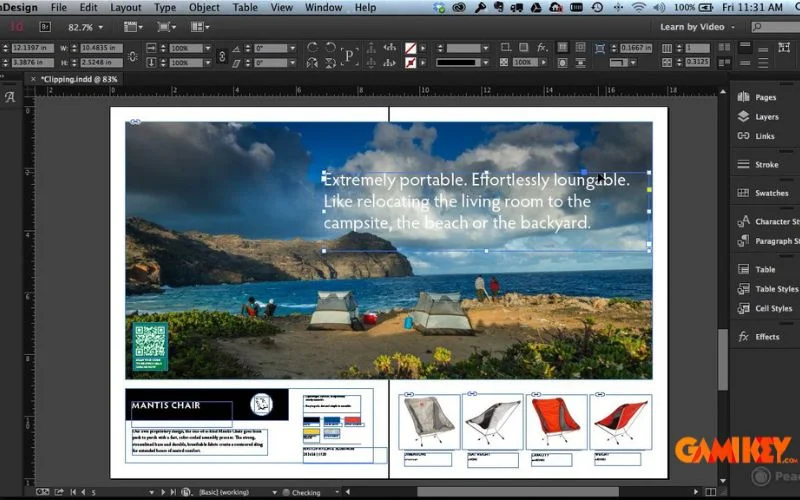
Task: Toggle the split layout view button
Action: pyautogui.click(x=710, y=492)
